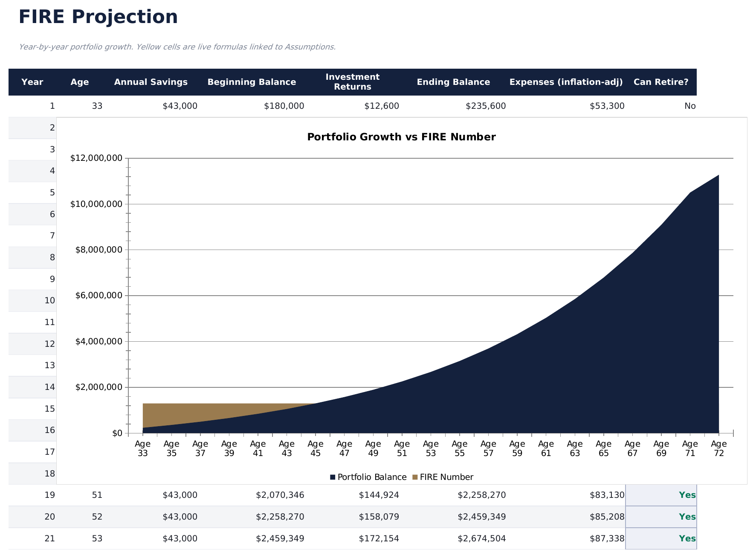Select the Expenses (inflation-adj) header cell
This screenshot has height=558, width=756.
click(x=566, y=82)
